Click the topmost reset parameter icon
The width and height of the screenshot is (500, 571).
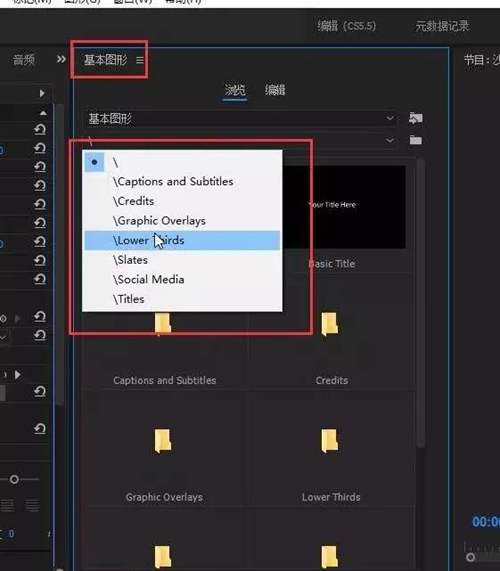40,129
